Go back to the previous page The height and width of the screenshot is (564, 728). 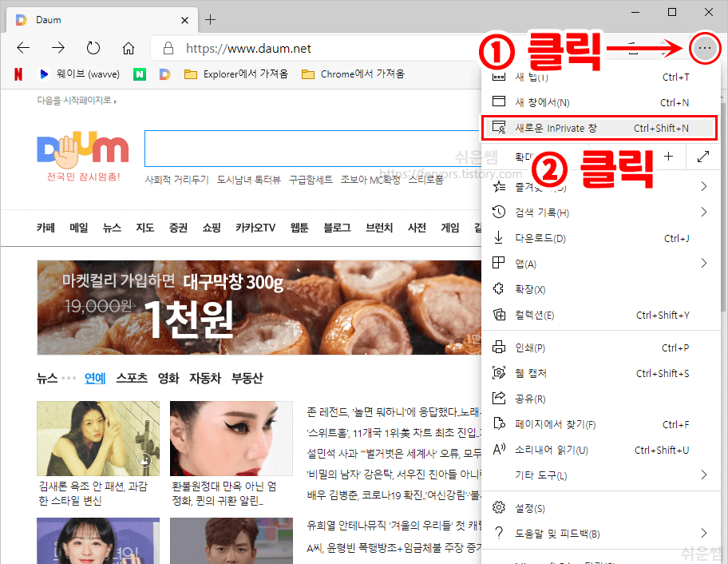[x=22, y=48]
